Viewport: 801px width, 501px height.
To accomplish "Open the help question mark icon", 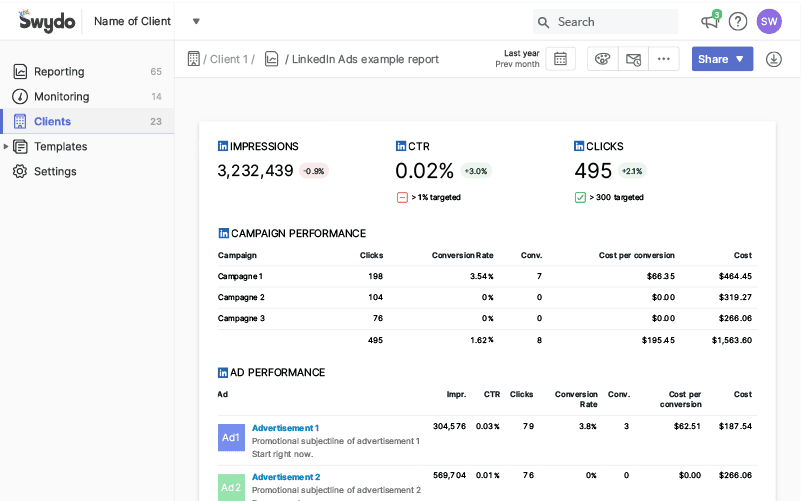I will [x=738, y=22].
